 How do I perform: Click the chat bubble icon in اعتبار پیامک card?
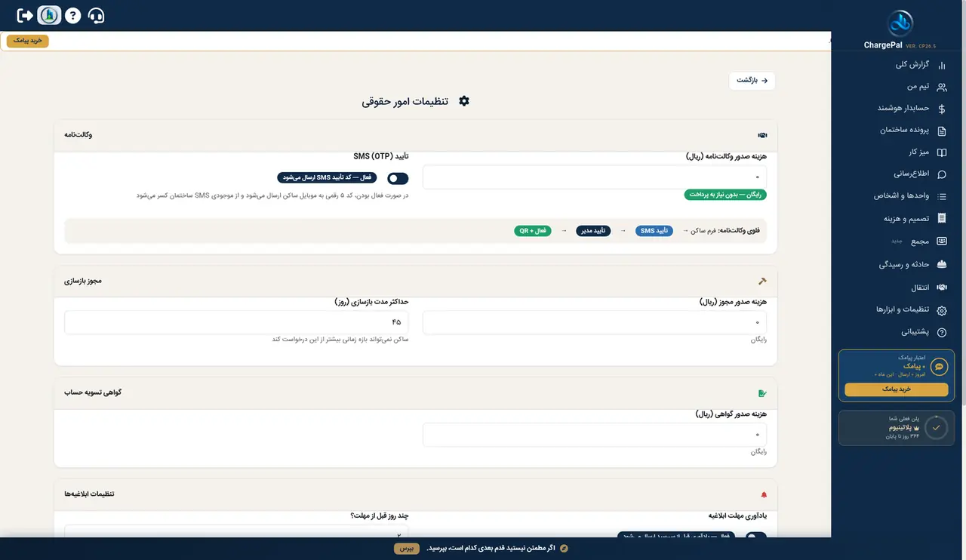pyautogui.click(x=940, y=366)
